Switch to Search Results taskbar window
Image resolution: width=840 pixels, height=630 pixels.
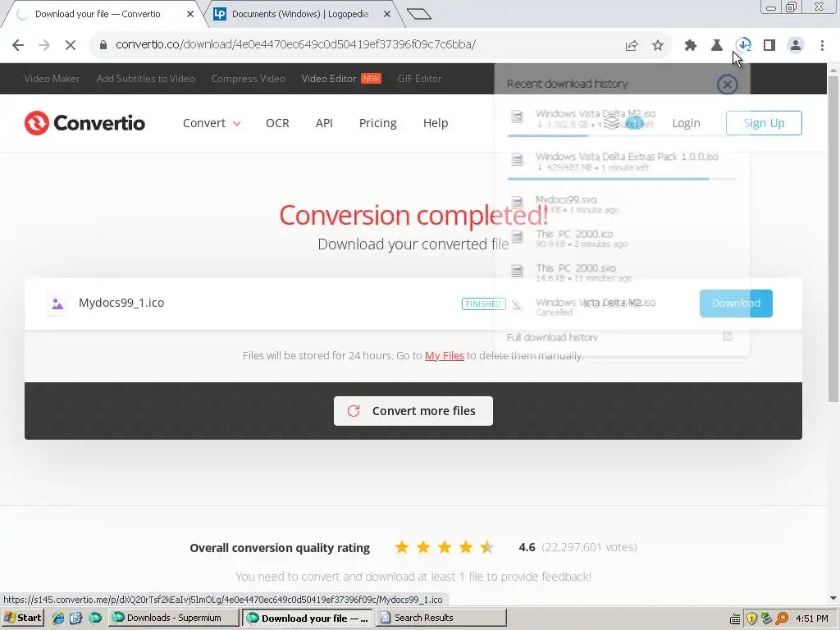[441, 618]
